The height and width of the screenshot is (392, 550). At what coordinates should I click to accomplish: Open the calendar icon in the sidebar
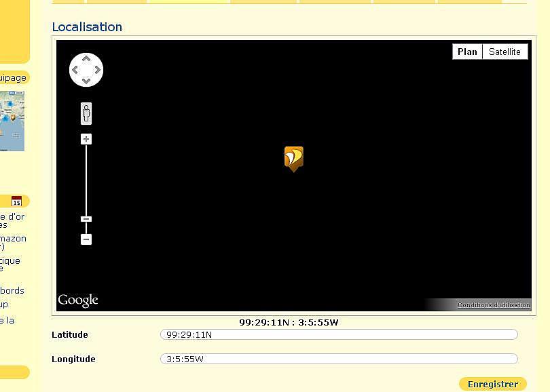[16, 201]
